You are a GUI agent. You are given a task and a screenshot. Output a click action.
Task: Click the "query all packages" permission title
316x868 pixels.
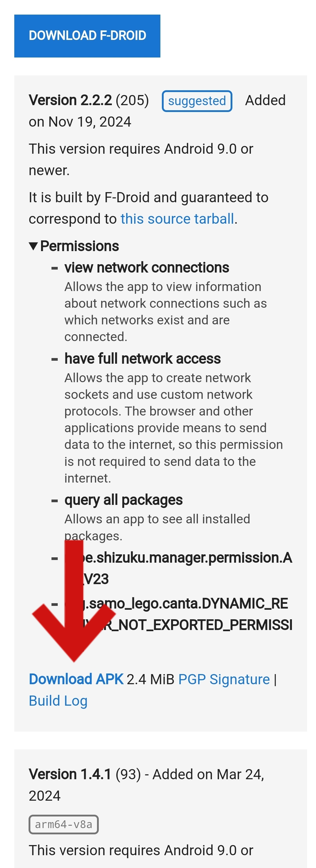tap(123, 500)
